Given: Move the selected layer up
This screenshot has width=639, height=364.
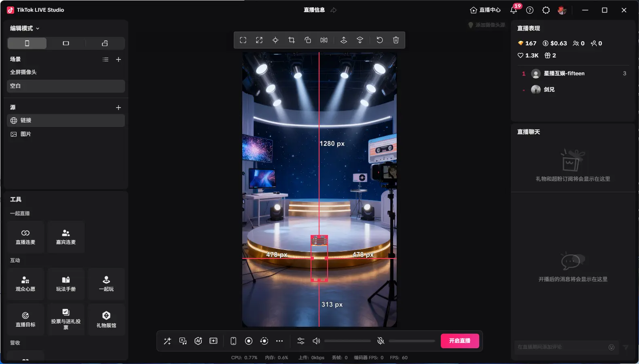Looking at the screenshot, I should [x=344, y=40].
